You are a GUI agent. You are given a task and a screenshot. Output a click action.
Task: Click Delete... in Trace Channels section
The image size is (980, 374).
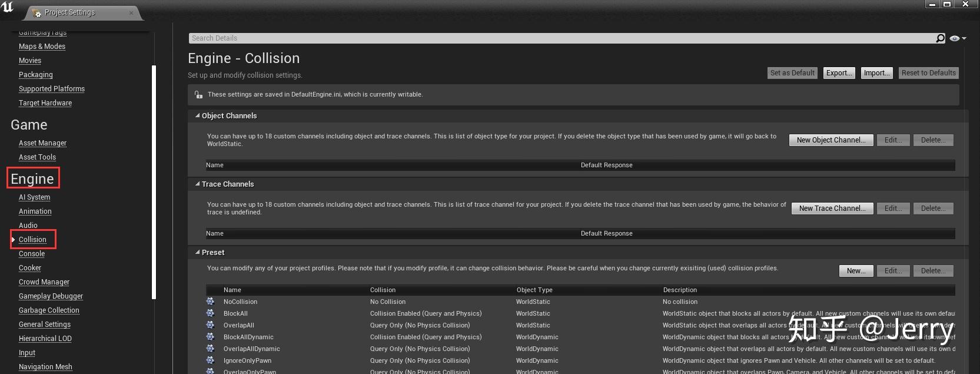click(934, 208)
